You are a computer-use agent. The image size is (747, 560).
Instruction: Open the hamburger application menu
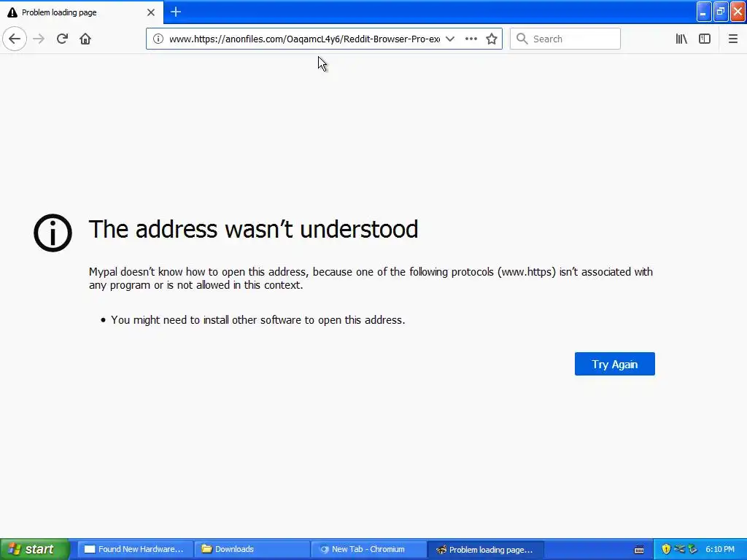point(732,39)
